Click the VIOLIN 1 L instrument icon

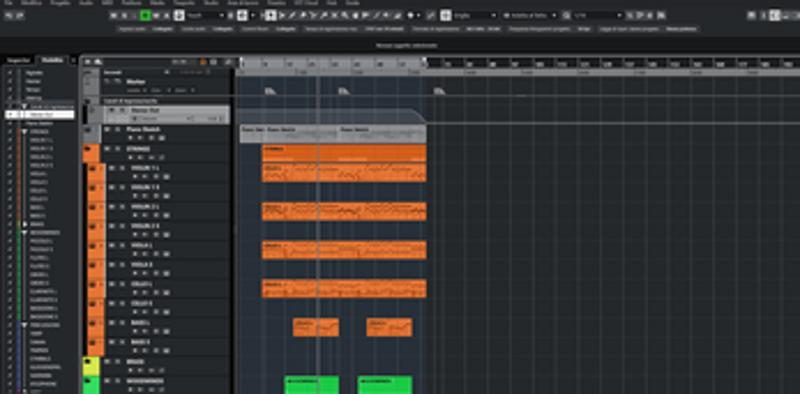click(x=93, y=169)
